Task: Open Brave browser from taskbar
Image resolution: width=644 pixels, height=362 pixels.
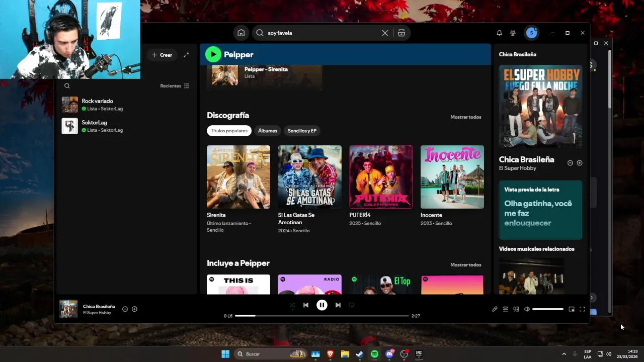Action: coord(330,354)
